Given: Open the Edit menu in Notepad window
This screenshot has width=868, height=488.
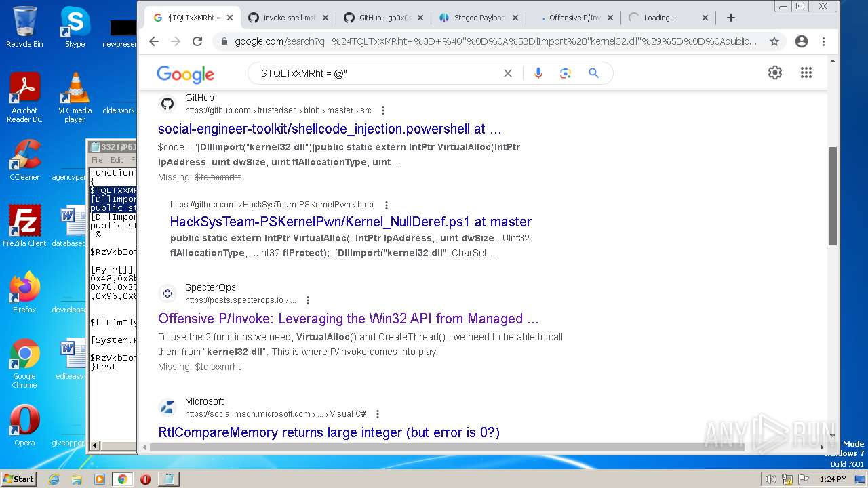Looking at the screenshot, I should click(x=117, y=160).
